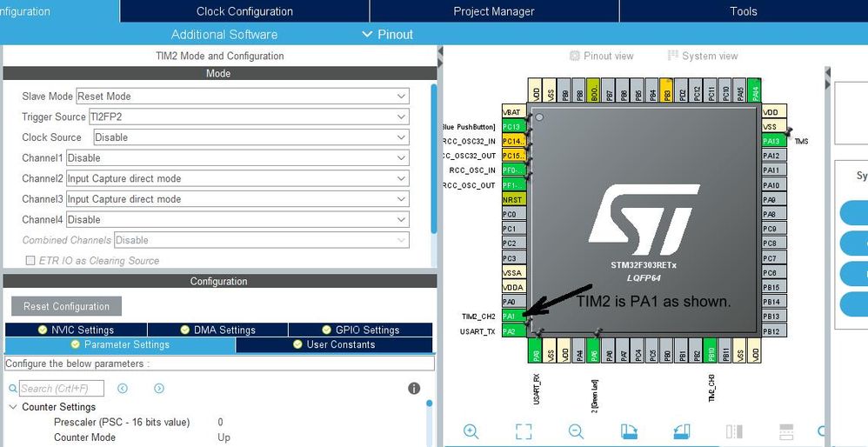Screen dimensions: 868x447
Task: Select pin PA2 labeled USART_TX
Action: tap(514, 330)
